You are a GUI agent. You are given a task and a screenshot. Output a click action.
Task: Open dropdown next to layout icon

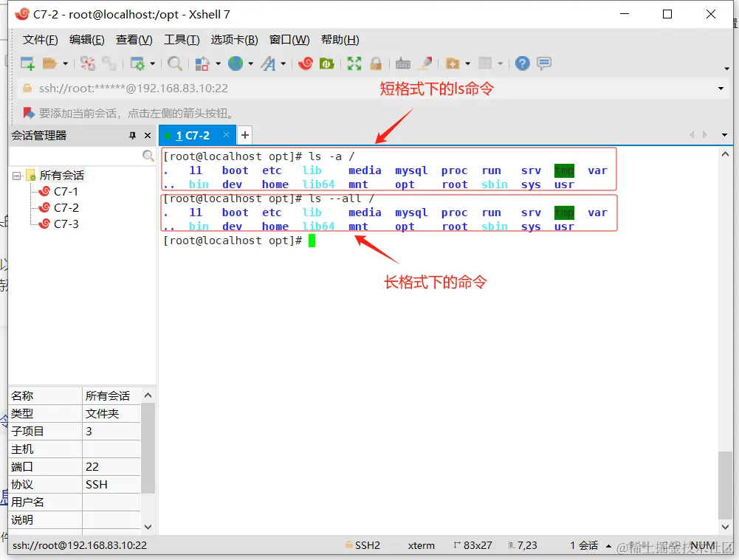[x=500, y=63]
